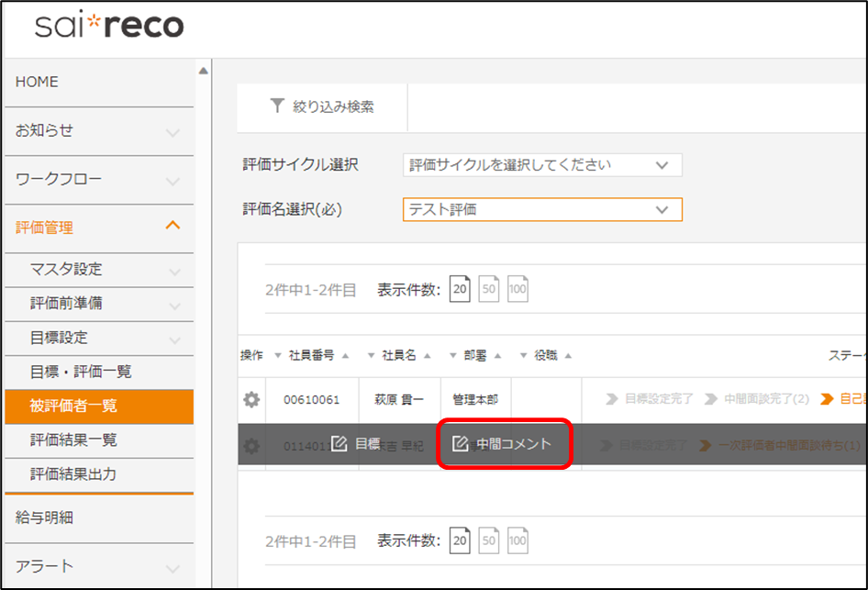Collapse the 評価管理 sidebar section
The image size is (868, 590).
point(172,227)
